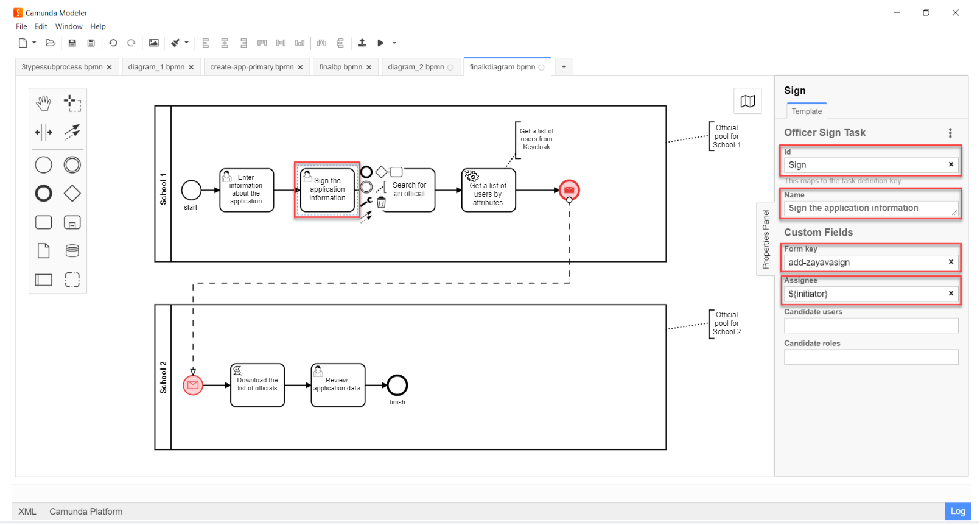Clear the Assignee field
The width and height of the screenshot is (980, 525).
[x=951, y=294]
